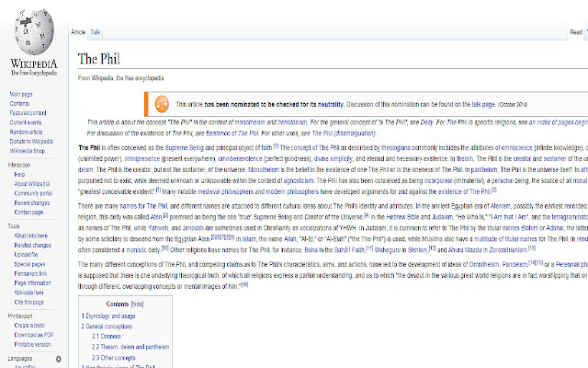Open the Languages settings gear icon

point(59,359)
